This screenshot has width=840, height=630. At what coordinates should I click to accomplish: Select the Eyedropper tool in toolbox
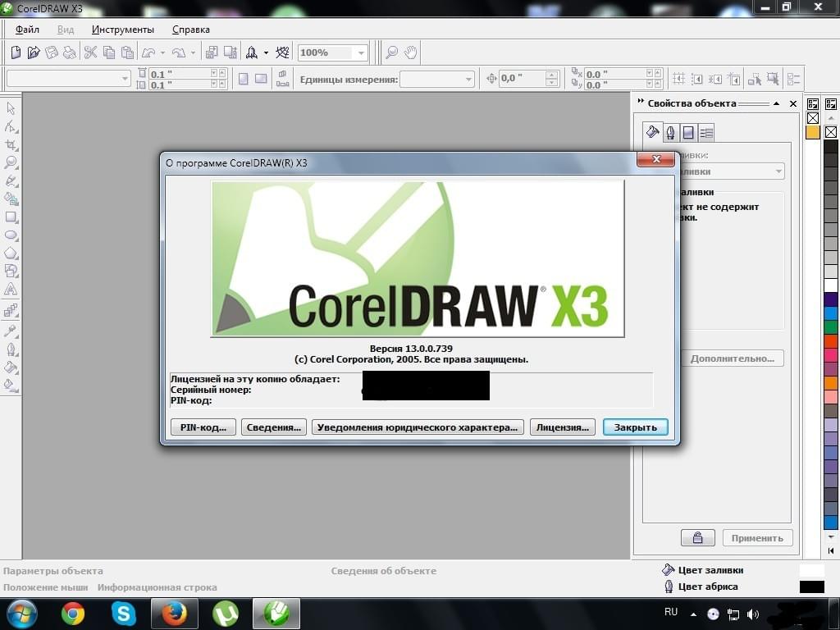coord(11,331)
